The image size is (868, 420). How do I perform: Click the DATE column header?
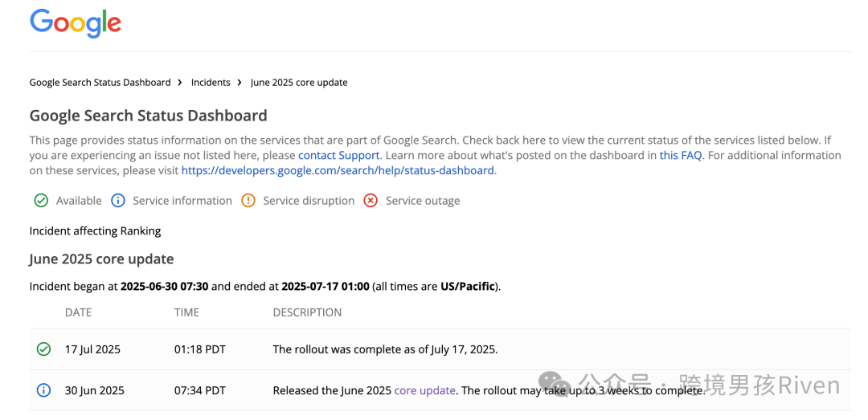coord(78,312)
